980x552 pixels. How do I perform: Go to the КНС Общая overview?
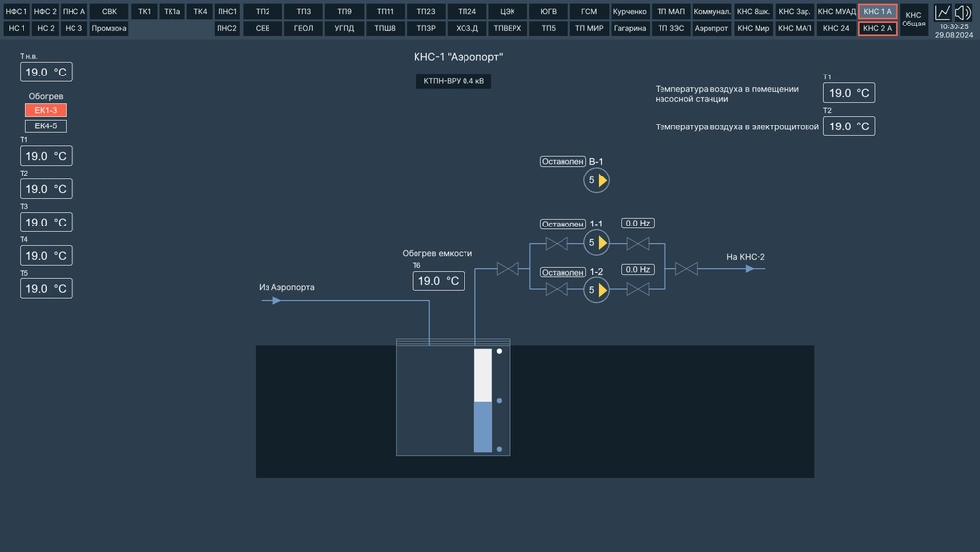913,20
